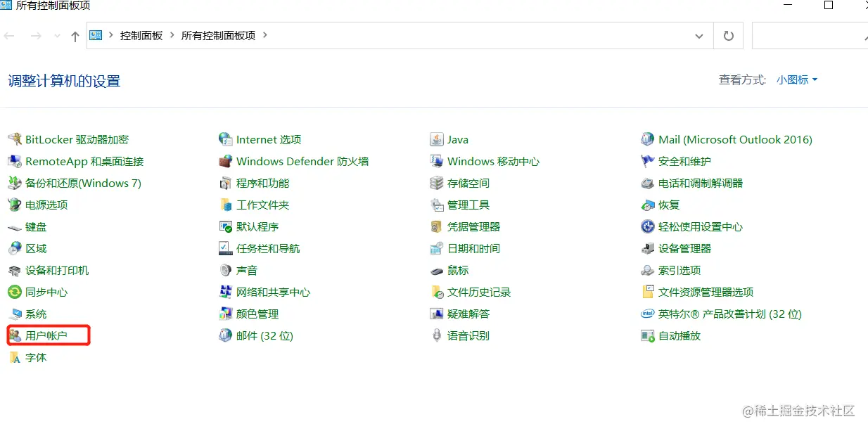Expand the address bar history dropdown
The width and height of the screenshot is (868, 431).
pos(699,35)
